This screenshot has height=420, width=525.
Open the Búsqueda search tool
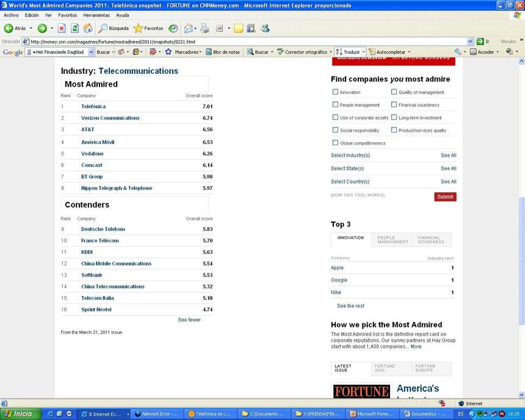tap(114, 28)
